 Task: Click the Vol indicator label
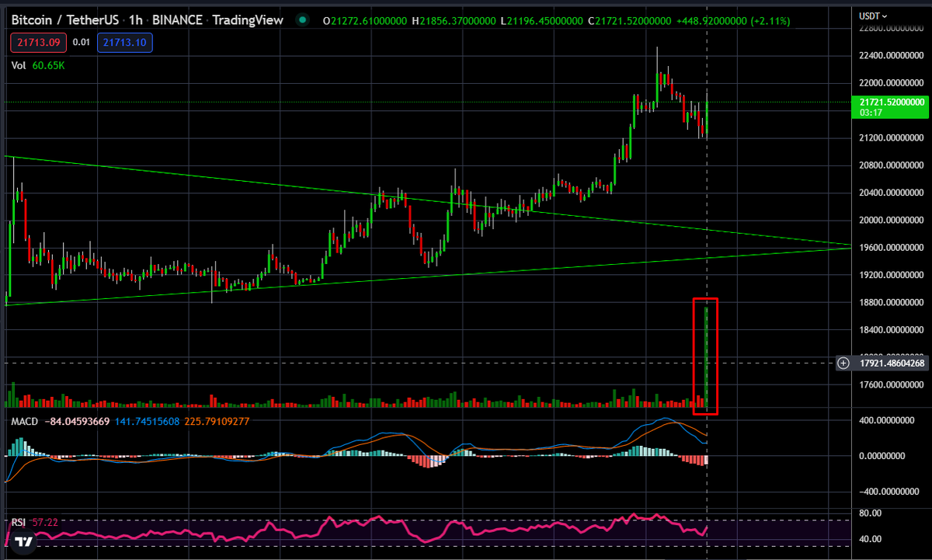19,66
